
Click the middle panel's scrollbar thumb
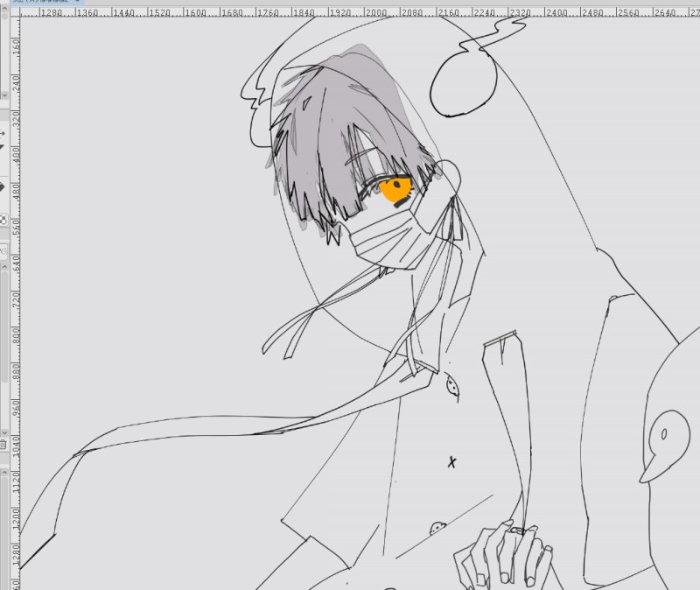coord(4,326)
